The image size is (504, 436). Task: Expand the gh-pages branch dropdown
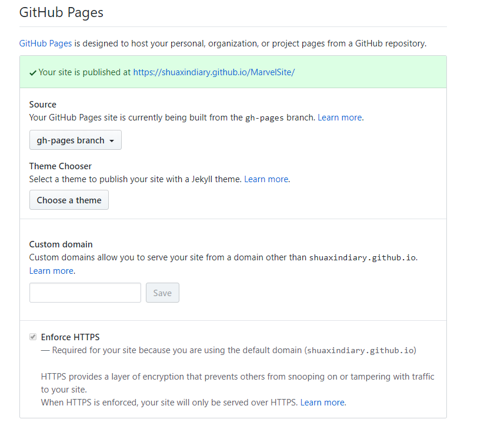(75, 140)
